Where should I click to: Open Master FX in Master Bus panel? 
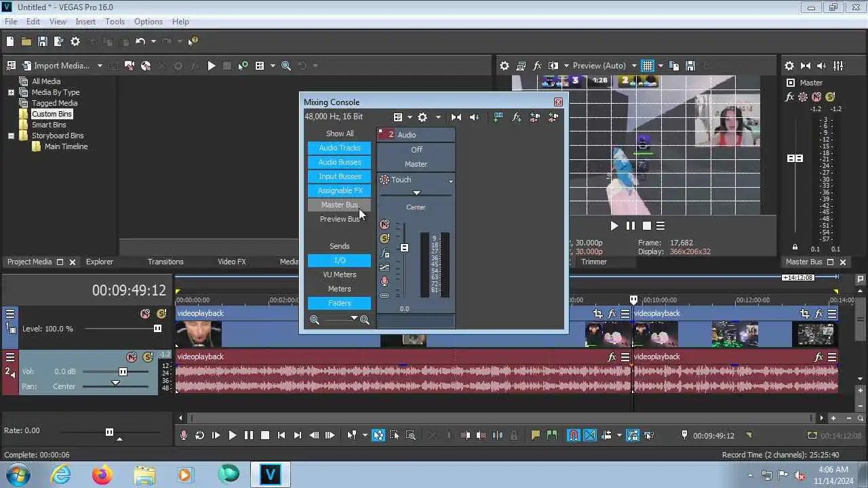tap(790, 97)
